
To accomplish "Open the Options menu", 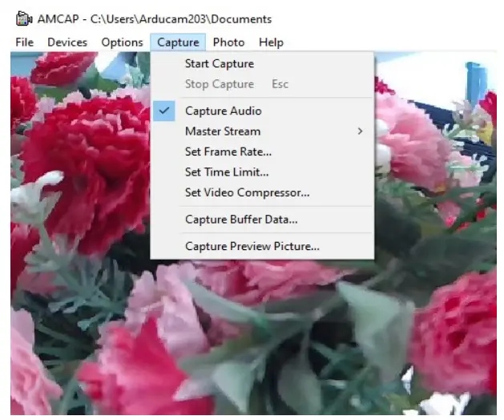I will (x=122, y=42).
